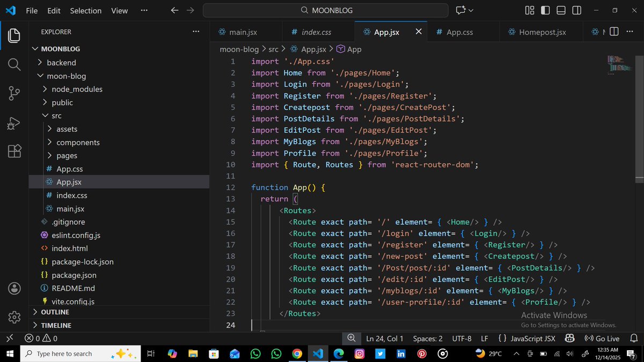This screenshot has height=362, width=644.
Task: Click the Windows Start button
Action: coord(10,353)
